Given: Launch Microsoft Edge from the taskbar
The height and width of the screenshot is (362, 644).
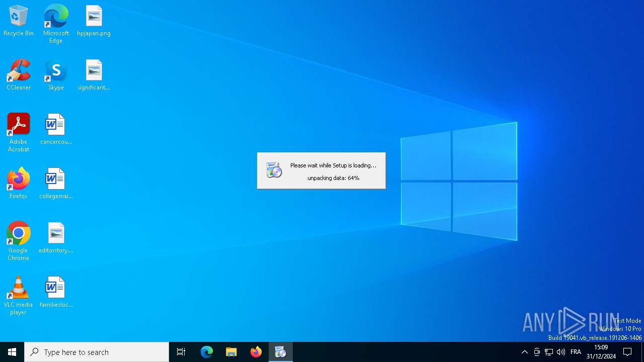Looking at the screenshot, I should coord(207,352).
